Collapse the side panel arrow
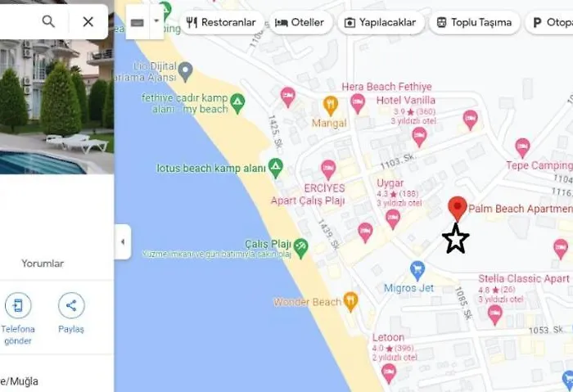The image size is (573, 392). tap(123, 242)
